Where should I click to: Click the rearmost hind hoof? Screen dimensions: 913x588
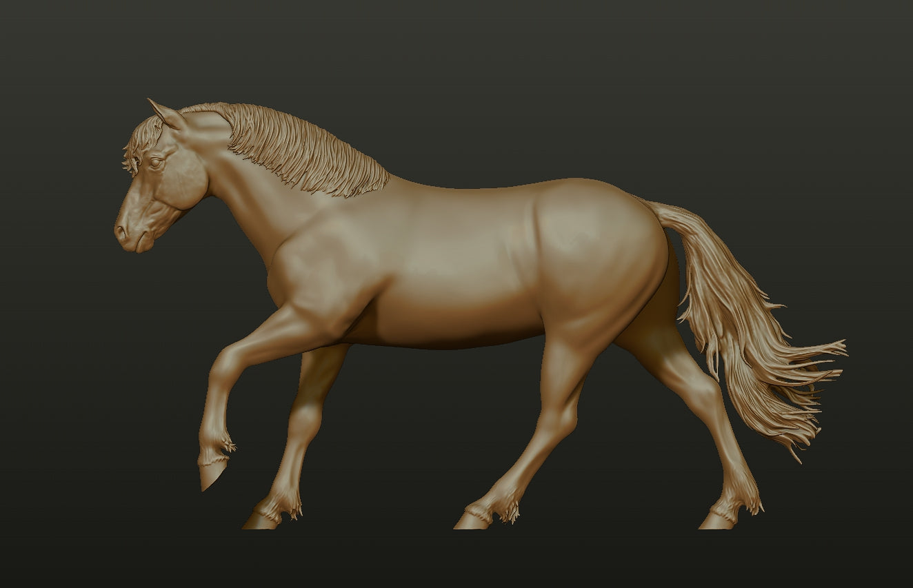(716, 521)
